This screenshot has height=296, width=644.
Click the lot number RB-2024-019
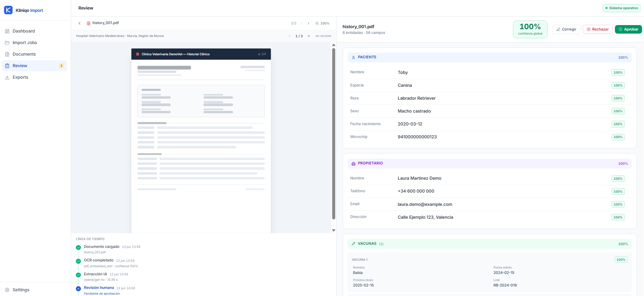(505, 285)
